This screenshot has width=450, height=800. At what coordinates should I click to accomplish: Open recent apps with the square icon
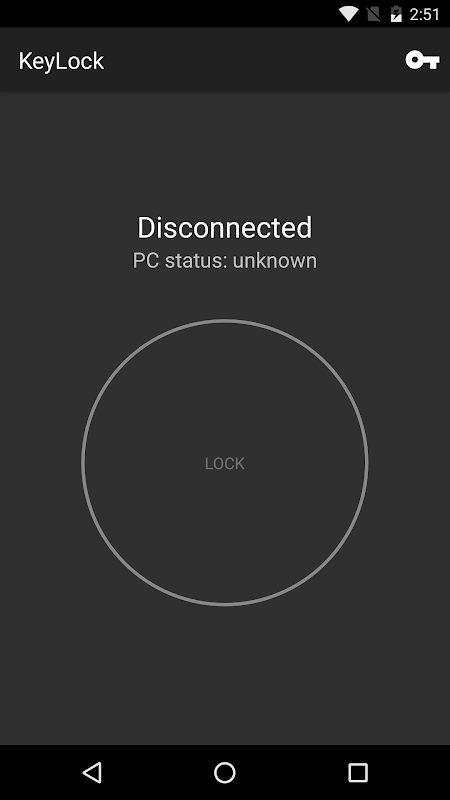tap(358, 772)
